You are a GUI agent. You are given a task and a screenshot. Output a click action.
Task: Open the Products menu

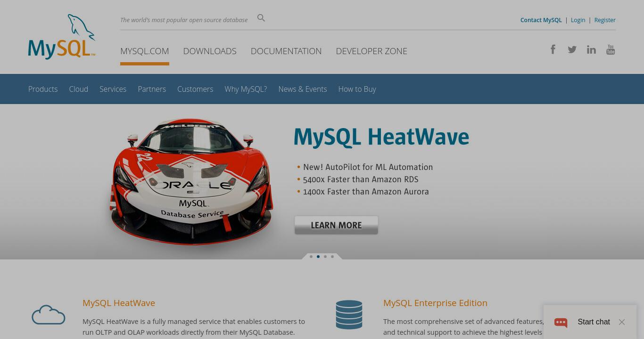[x=43, y=89]
